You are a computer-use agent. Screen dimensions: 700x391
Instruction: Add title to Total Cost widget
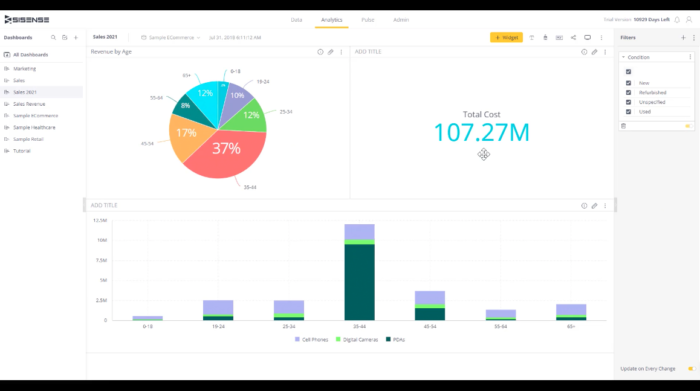point(368,52)
